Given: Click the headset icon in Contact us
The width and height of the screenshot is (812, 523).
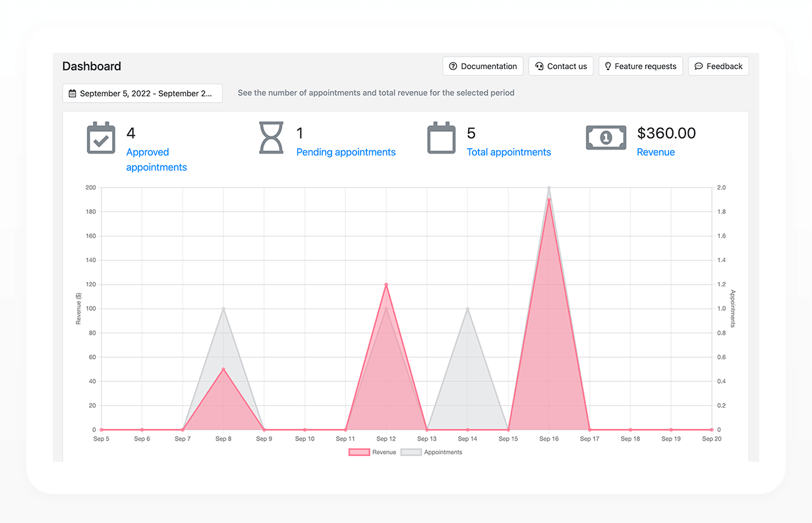Looking at the screenshot, I should click(539, 67).
